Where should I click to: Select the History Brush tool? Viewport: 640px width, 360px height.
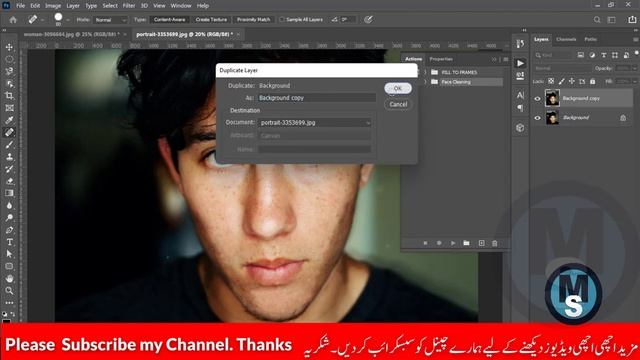point(9,169)
